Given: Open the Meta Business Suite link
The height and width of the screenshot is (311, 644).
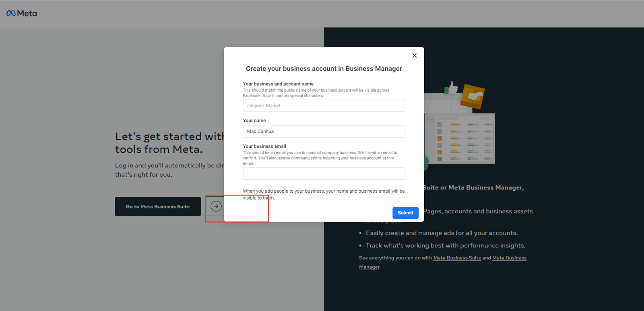Looking at the screenshot, I should (x=457, y=258).
